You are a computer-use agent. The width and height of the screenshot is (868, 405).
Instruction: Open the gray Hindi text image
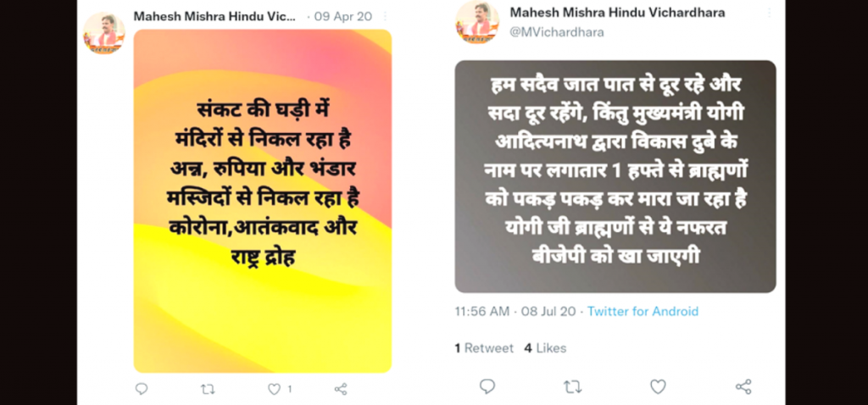(615, 176)
